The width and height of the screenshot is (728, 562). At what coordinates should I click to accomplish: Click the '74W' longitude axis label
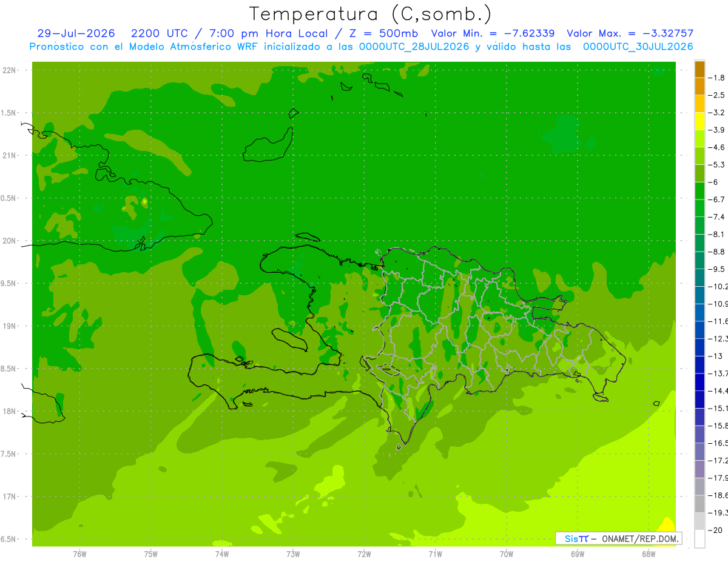(x=222, y=554)
